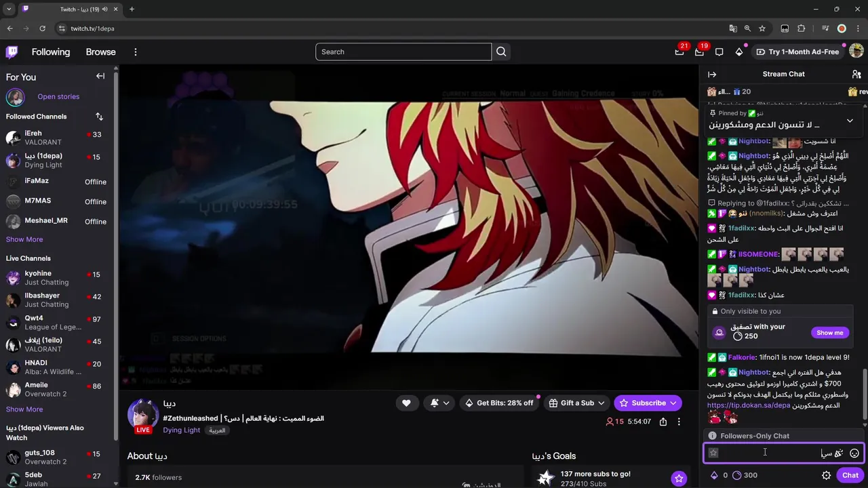Open chat settings gear icon
Screen dimensions: 868x488
click(x=826, y=475)
